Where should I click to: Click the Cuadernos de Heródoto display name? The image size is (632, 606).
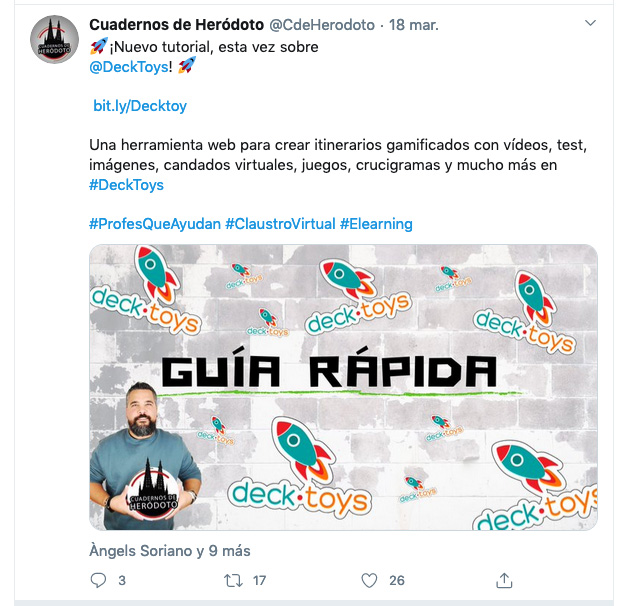177,25
